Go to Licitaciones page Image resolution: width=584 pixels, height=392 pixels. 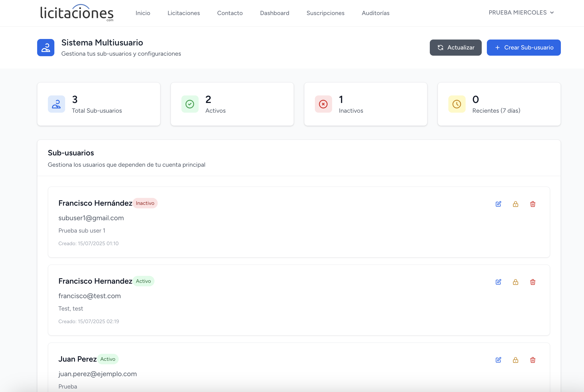(x=184, y=13)
